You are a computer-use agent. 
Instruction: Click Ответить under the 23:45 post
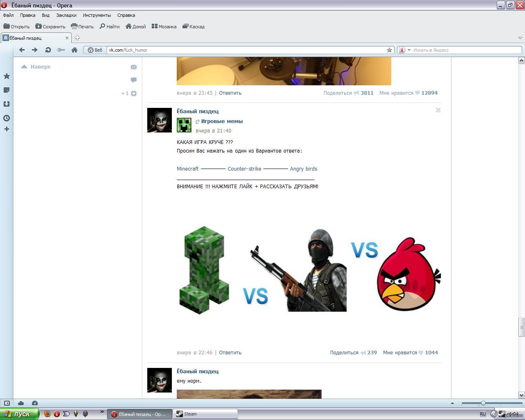pos(230,93)
